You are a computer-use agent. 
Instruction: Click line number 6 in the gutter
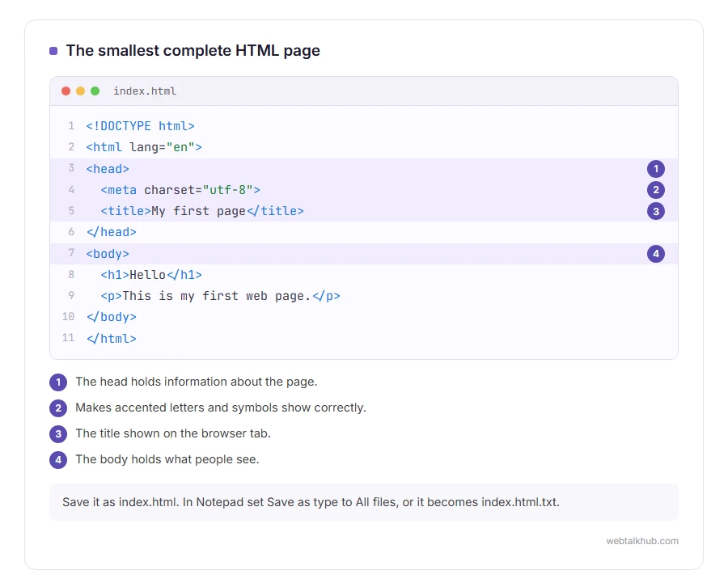coord(71,232)
